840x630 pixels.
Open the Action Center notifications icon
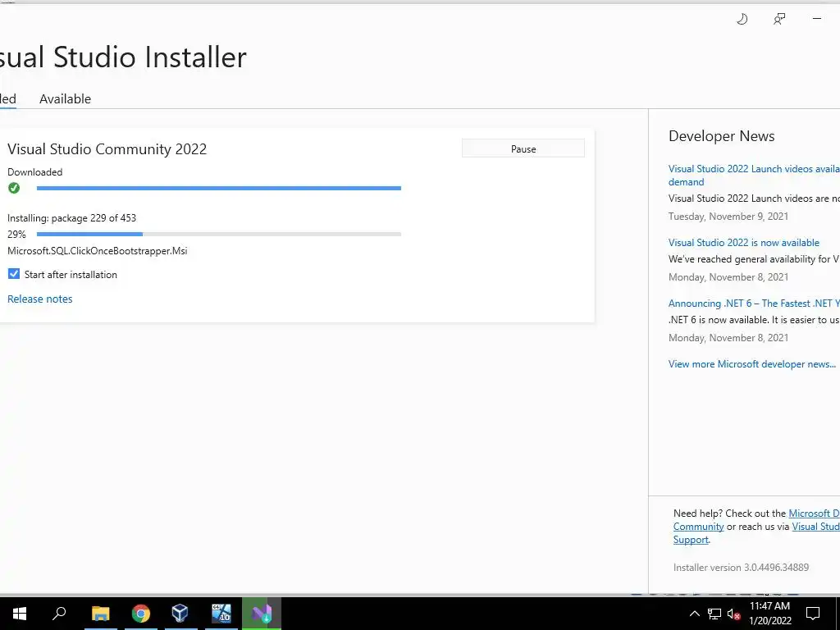click(813, 614)
